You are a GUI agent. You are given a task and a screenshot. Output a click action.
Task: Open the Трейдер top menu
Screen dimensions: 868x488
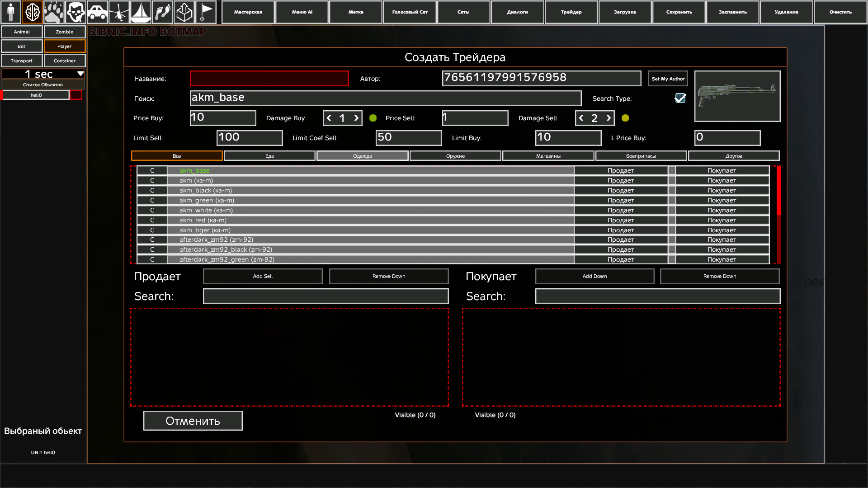point(571,12)
